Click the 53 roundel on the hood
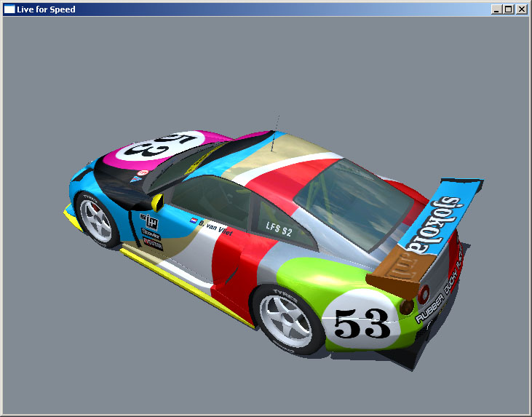The image size is (532, 417). 160,146
